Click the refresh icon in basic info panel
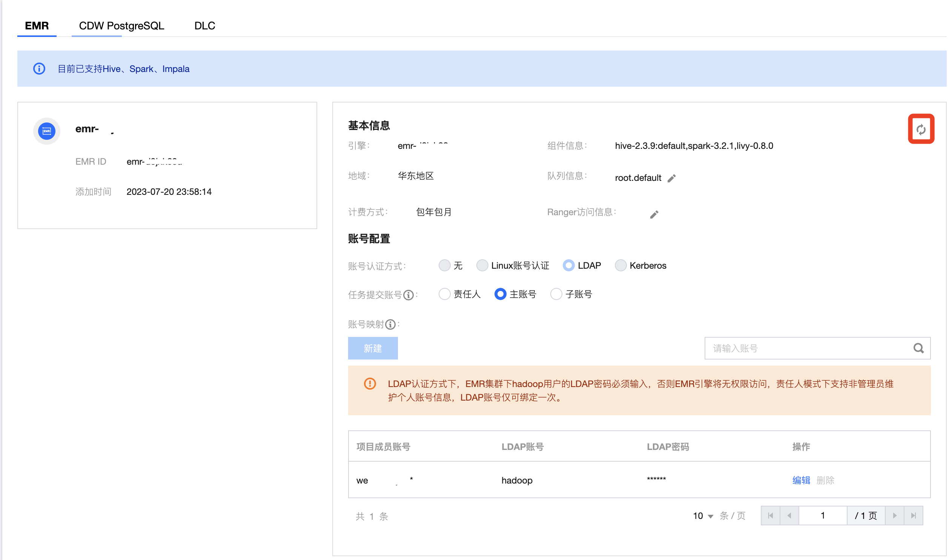This screenshot has height=560, width=949. pos(921,129)
